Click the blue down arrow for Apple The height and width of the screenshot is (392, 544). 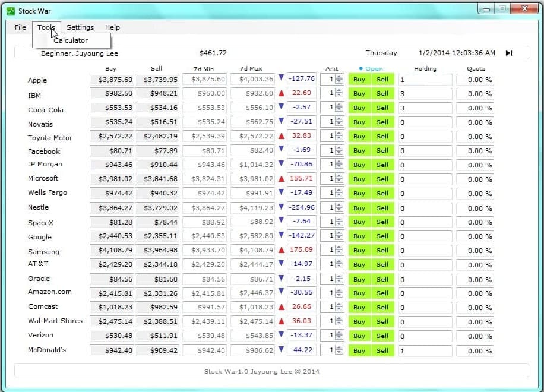click(x=282, y=78)
